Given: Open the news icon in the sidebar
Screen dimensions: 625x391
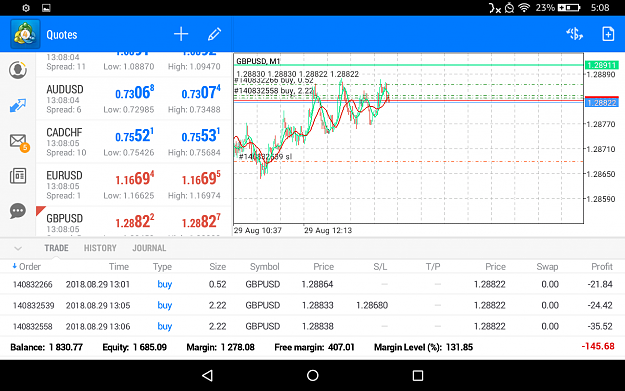Looking at the screenshot, I should click(18, 176).
